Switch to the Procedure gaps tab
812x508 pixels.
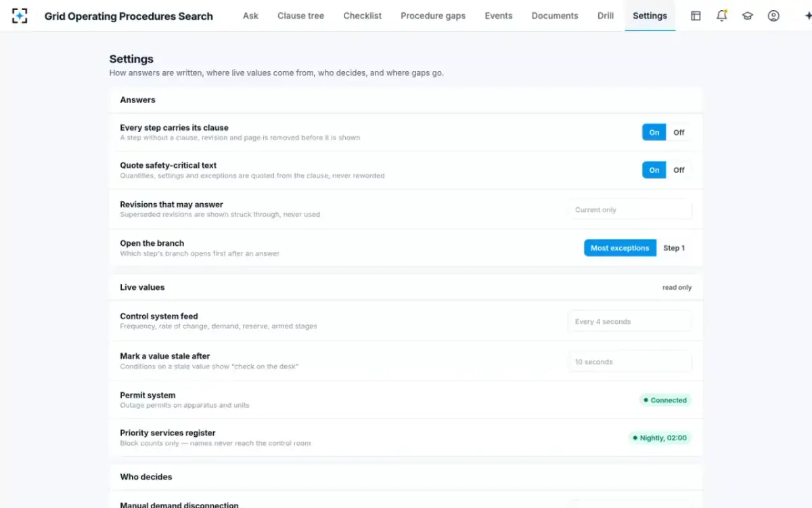click(433, 16)
